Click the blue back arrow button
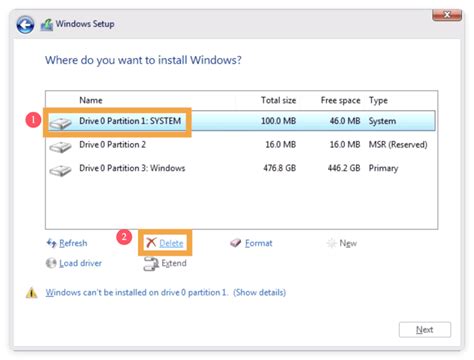474x360 pixels. click(25, 25)
